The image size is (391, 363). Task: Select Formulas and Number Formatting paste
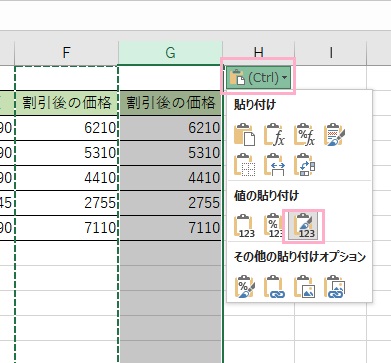(x=304, y=135)
